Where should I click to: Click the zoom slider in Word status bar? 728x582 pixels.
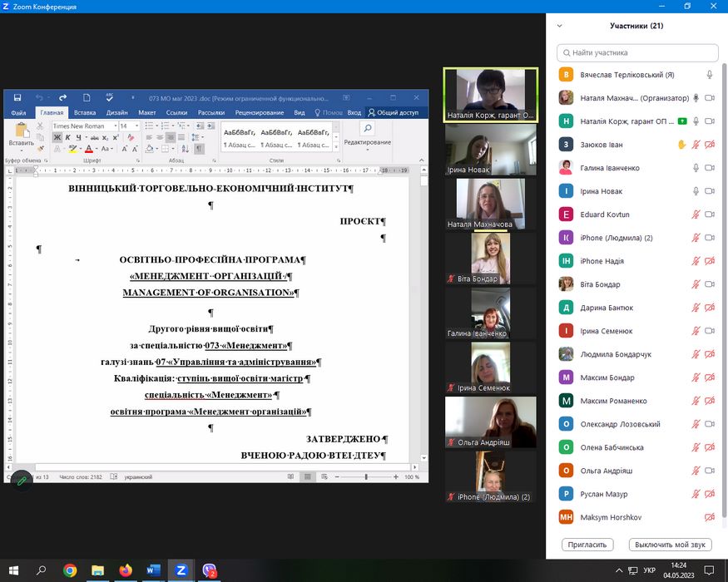pyautogui.click(x=366, y=477)
